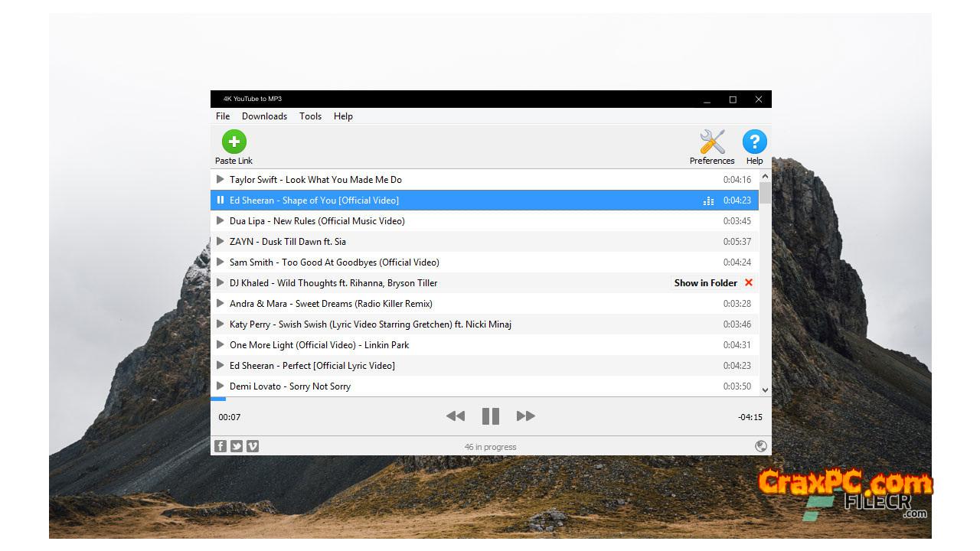Open the Downloads menu
Viewport: 980px width, 551px height.
pos(264,116)
